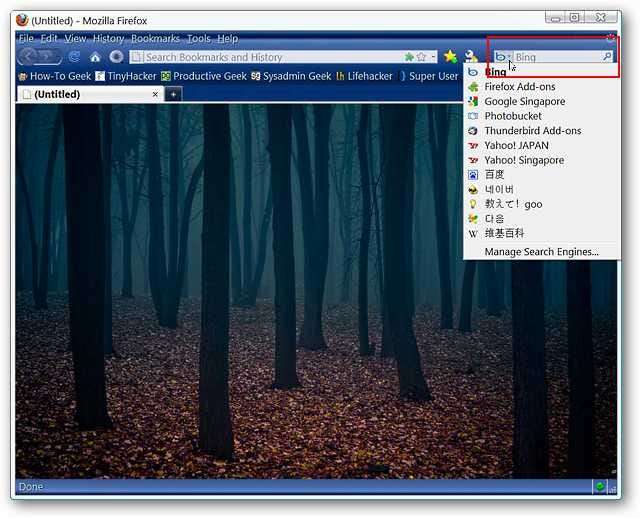The width and height of the screenshot is (640, 518).
Task: Click the Search Bookmarks and History field
Action: pyautogui.click(x=270, y=57)
